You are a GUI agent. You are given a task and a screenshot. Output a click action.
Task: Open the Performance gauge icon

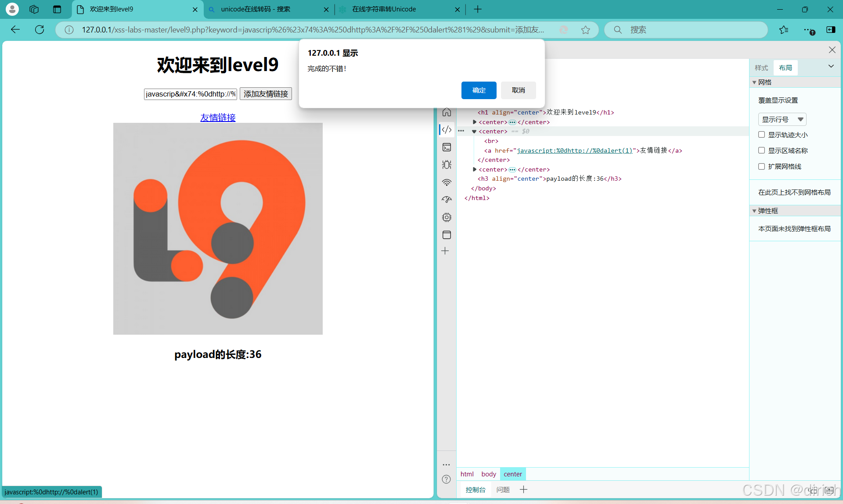pos(447,200)
